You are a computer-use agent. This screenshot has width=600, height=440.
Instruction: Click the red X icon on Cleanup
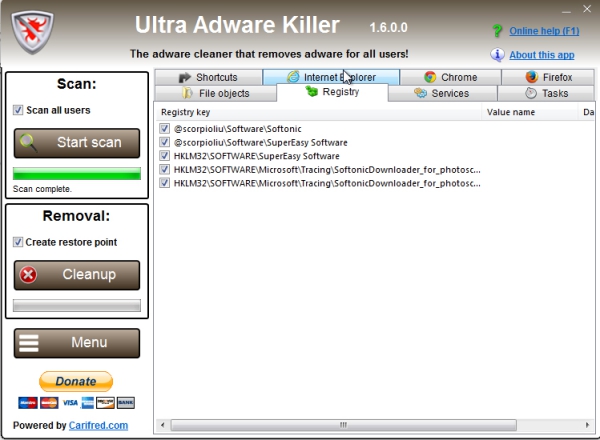(x=28, y=275)
